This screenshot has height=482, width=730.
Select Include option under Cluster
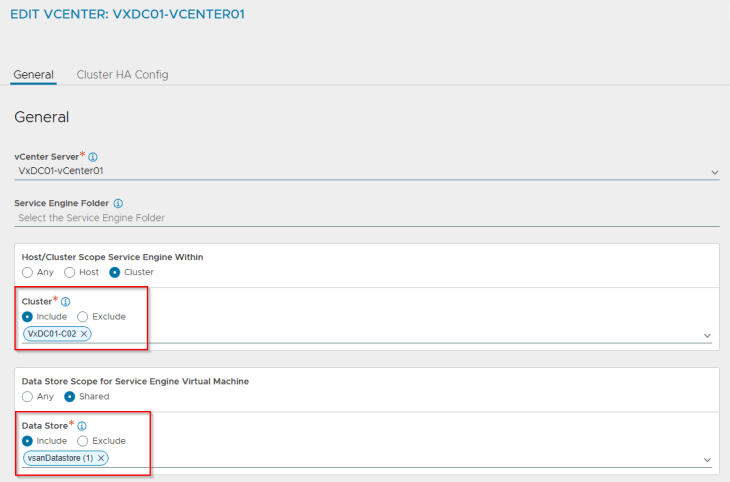pyautogui.click(x=27, y=316)
